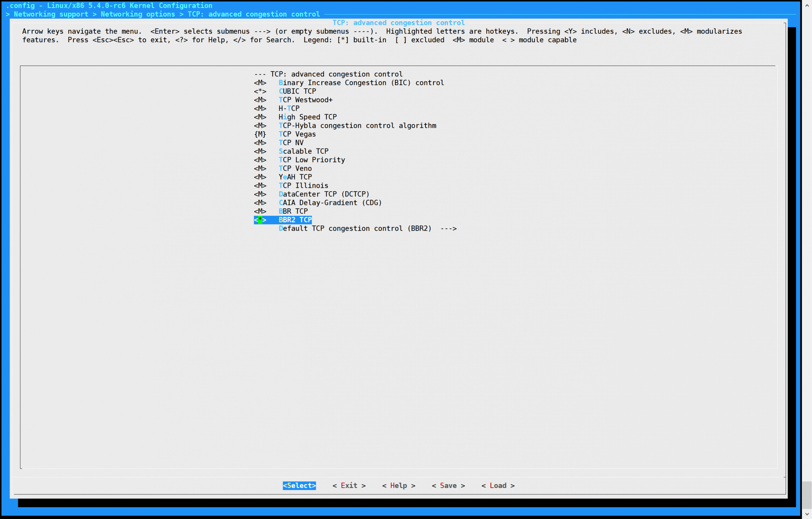The image size is (812, 519).
Task: Toggle the BBR2 TCP state marker
Action: click(x=260, y=220)
